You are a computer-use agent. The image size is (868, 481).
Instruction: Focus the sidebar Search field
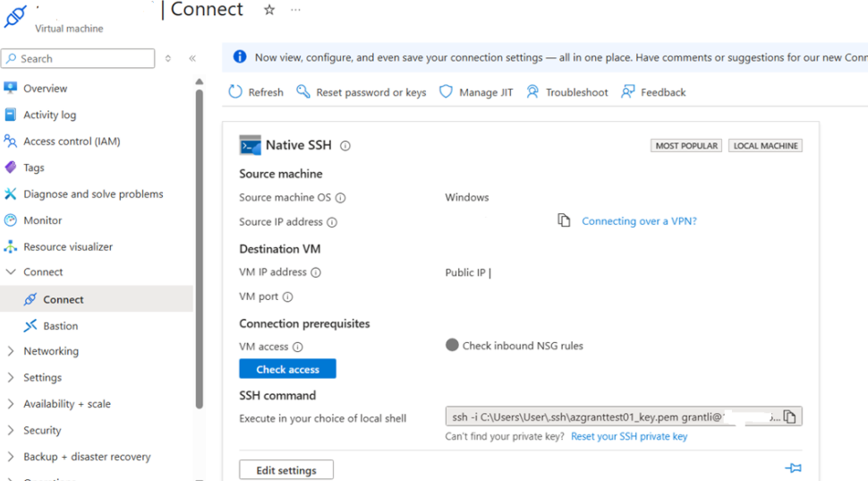(x=78, y=58)
